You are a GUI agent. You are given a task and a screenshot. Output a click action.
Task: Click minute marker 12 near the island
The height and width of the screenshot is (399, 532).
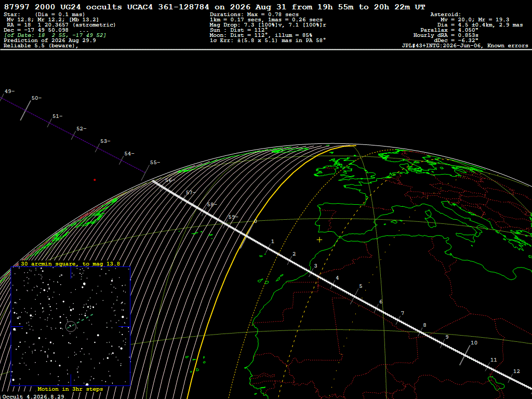coord(516,371)
